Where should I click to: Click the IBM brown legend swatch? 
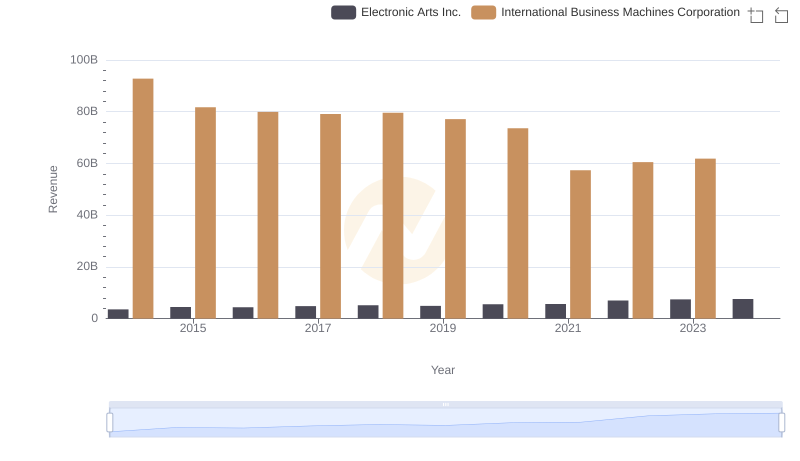point(484,12)
